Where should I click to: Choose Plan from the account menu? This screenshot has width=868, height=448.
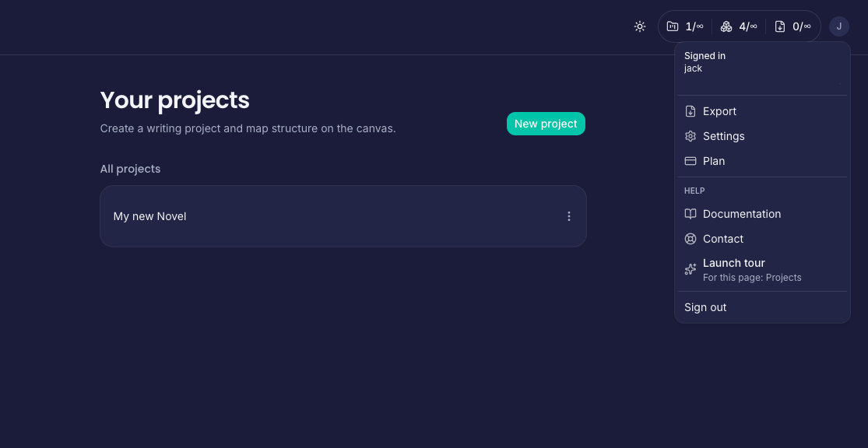click(x=714, y=161)
